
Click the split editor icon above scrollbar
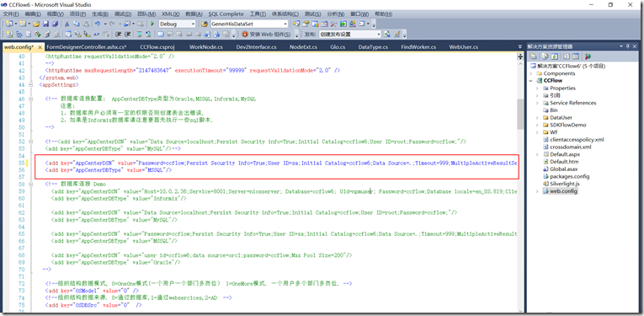coord(520,56)
